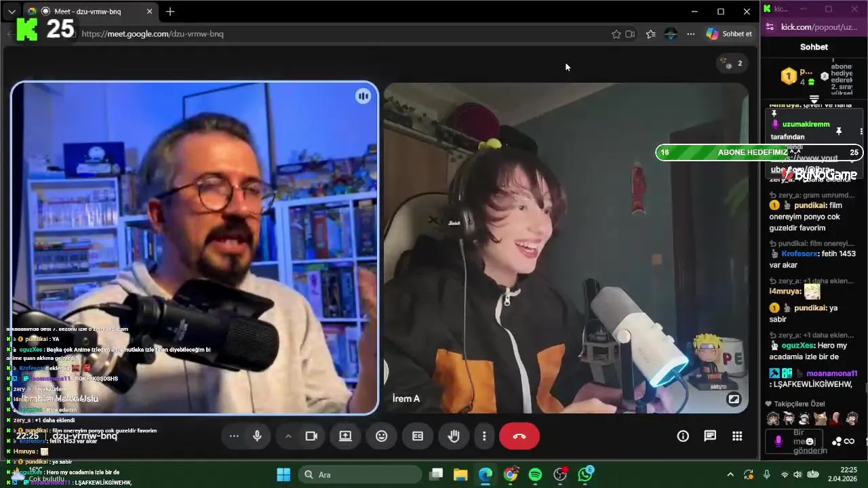Select the left speaker's video tile
868x488 pixels.
(x=195, y=248)
